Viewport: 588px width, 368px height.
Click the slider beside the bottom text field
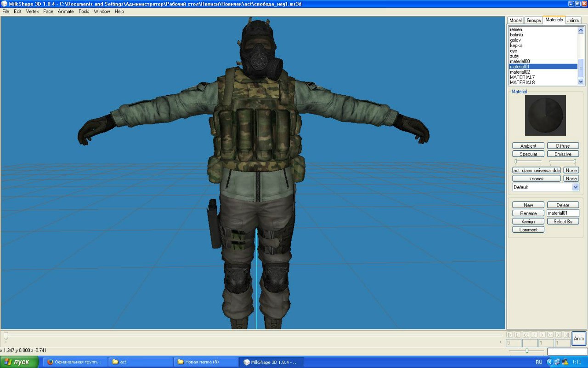pyautogui.click(x=526, y=351)
